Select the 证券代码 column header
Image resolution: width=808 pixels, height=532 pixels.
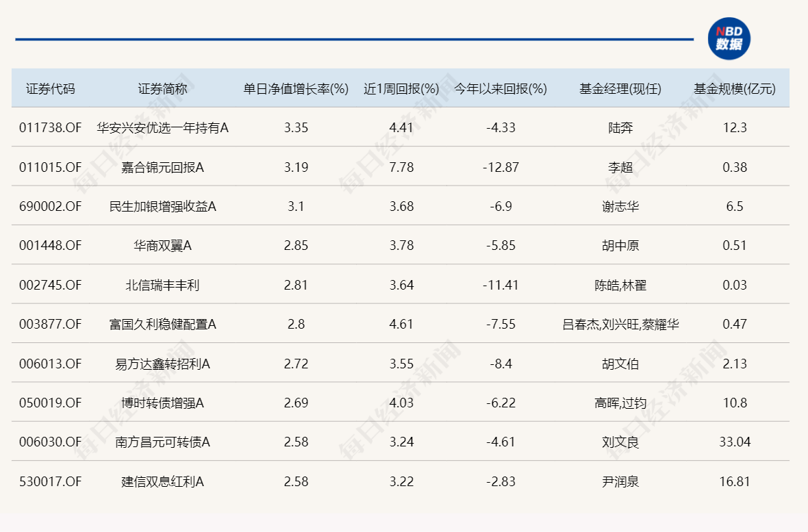[51, 89]
